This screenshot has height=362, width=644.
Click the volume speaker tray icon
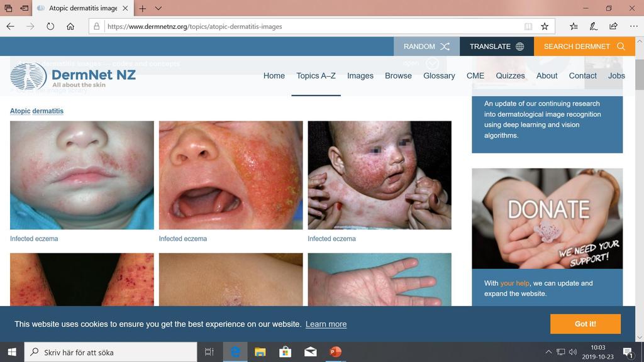(x=573, y=352)
